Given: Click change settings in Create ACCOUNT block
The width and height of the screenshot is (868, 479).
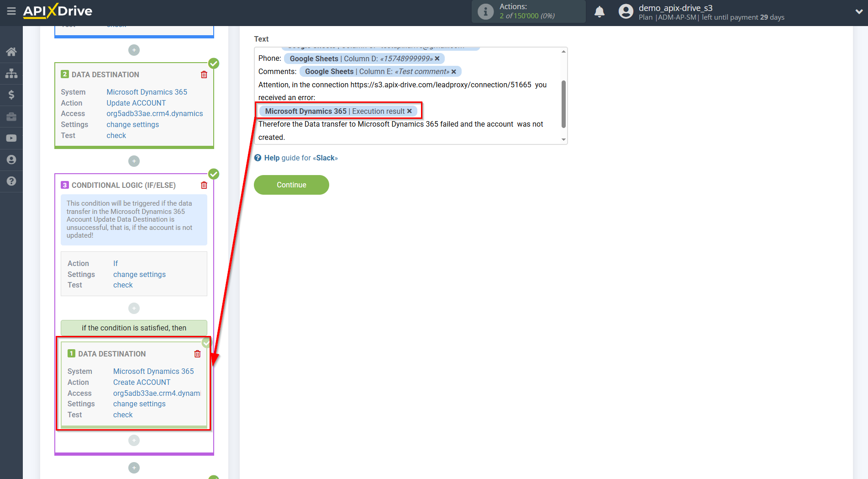Looking at the screenshot, I should tap(139, 404).
